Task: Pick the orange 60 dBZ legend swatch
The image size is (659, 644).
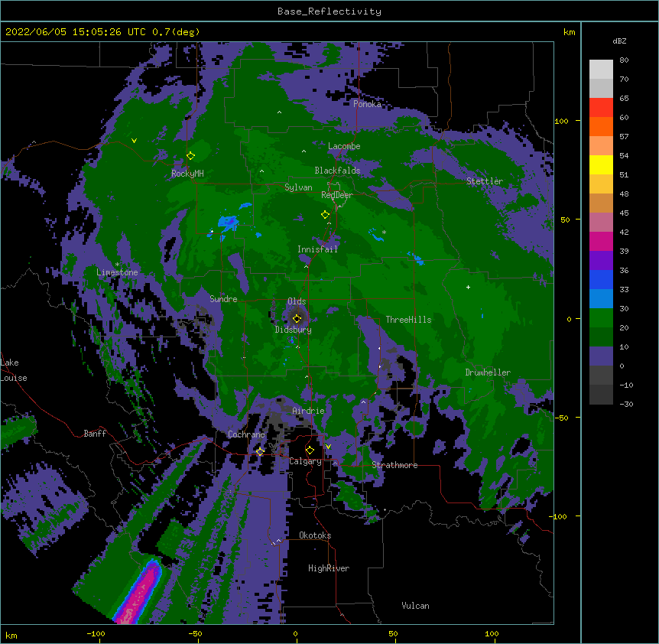Action: (x=601, y=126)
